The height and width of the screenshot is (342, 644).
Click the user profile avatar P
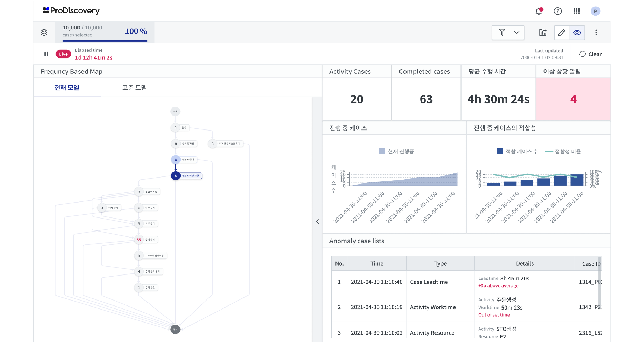pos(595,11)
